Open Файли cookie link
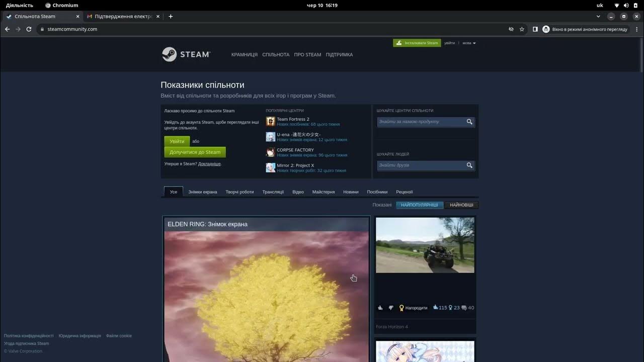 (x=119, y=336)
